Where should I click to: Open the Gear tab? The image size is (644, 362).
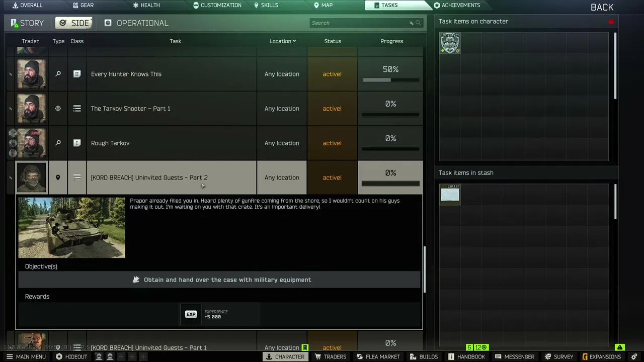pyautogui.click(x=83, y=5)
